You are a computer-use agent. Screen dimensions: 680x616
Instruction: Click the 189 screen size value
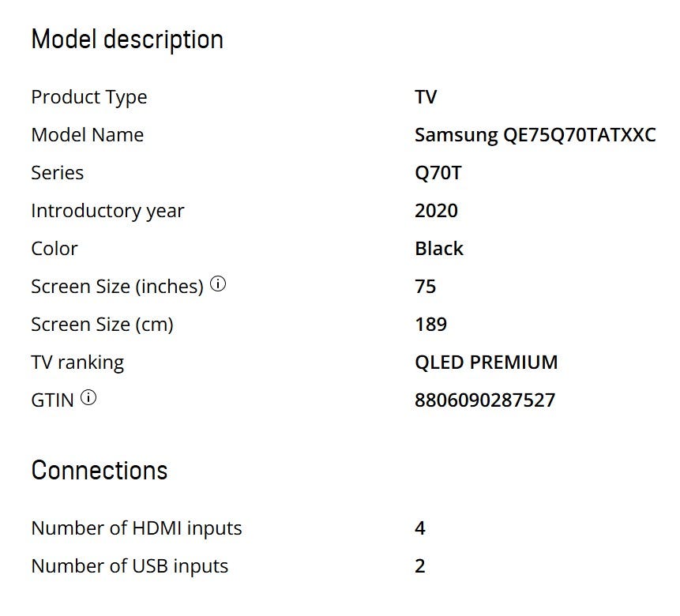pos(430,325)
